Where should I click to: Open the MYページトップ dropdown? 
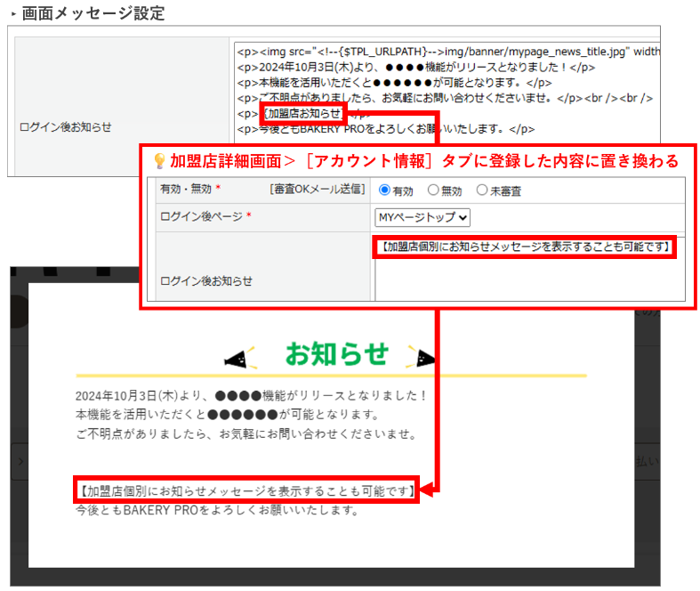click(422, 217)
